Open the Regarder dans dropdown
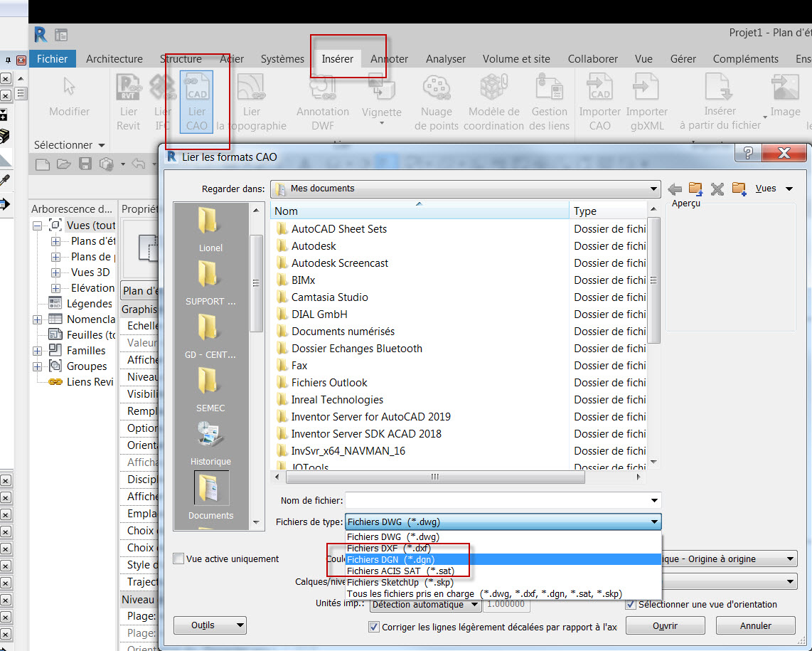Viewport: 812px width, 651px height. coord(654,189)
